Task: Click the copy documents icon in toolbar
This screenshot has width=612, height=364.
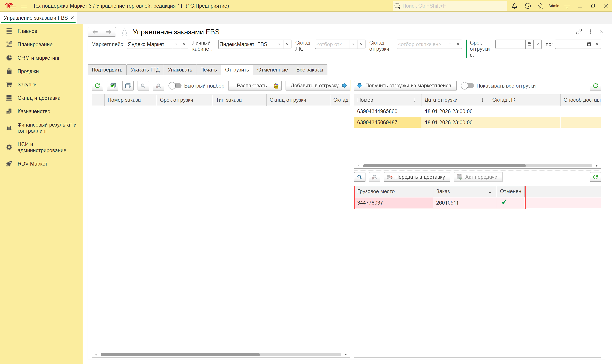Action: 128,86
